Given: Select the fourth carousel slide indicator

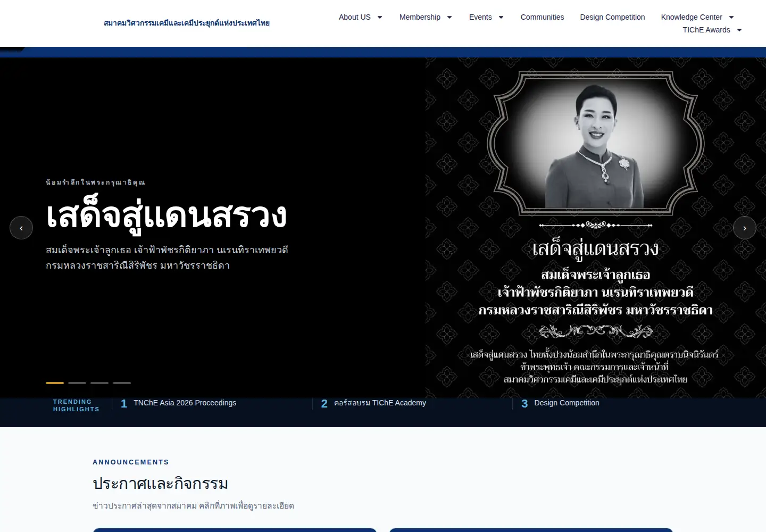Looking at the screenshot, I should pos(122,383).
